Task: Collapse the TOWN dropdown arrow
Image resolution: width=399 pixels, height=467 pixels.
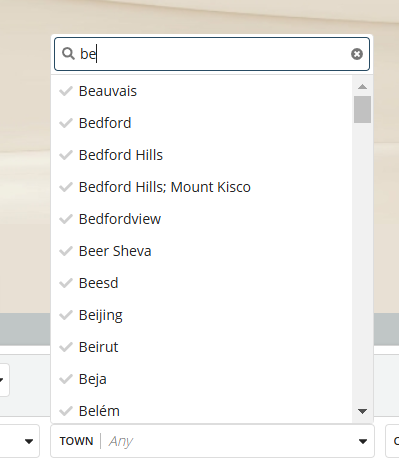Action: pos(363,441)
